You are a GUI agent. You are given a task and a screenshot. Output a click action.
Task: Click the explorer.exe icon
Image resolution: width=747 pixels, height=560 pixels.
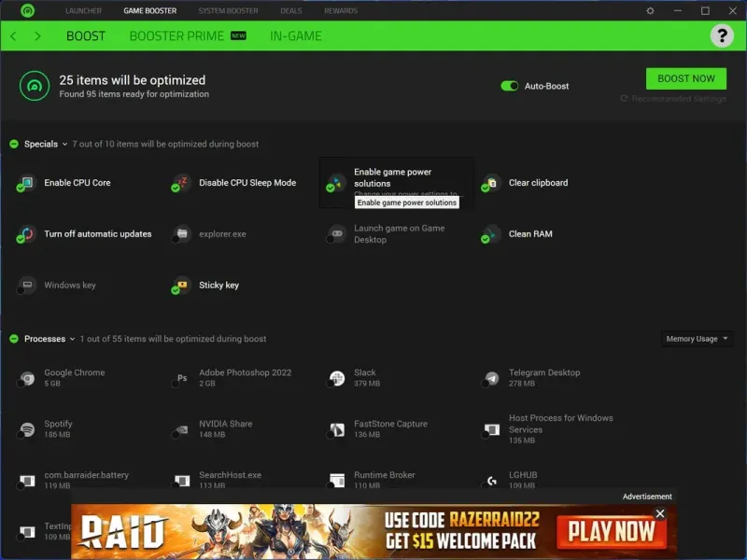(x=180, y=234)
